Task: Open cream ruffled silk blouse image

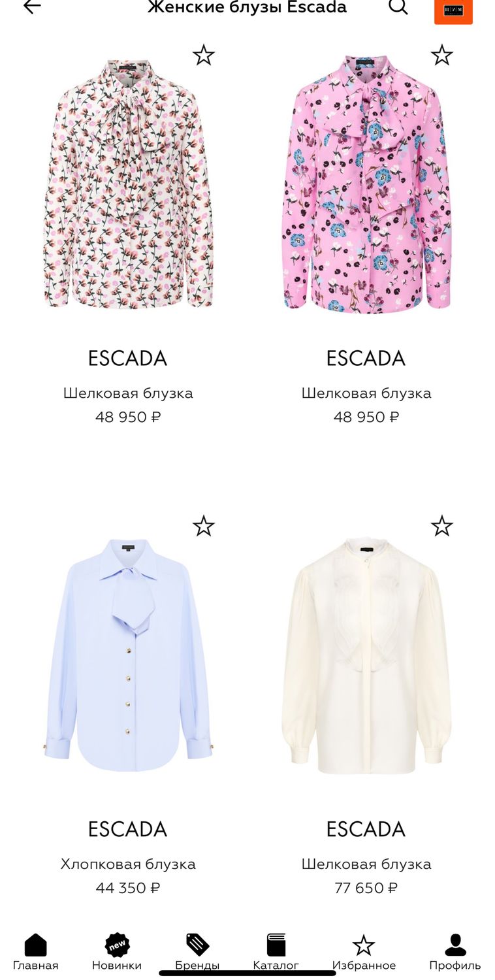Action: pos(366,656)
